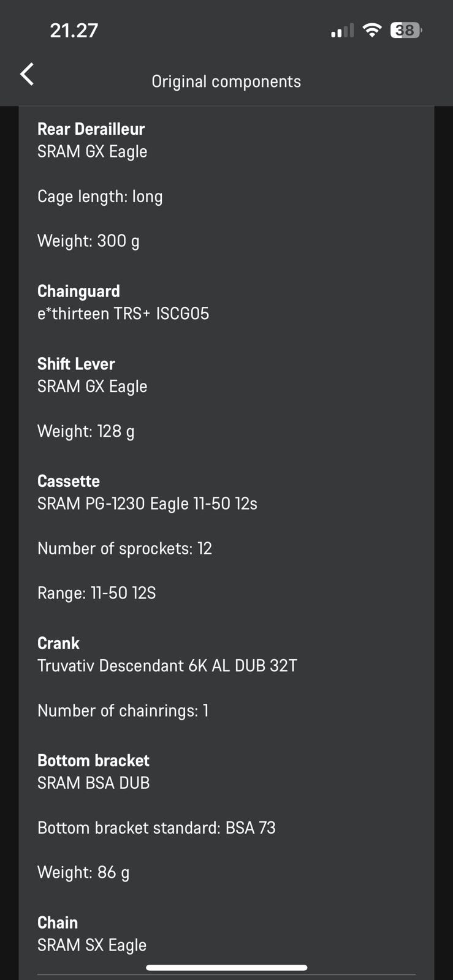Select the Rear Derailleur heading
Viewport: 453px width, 980px height.
[91, 129]
